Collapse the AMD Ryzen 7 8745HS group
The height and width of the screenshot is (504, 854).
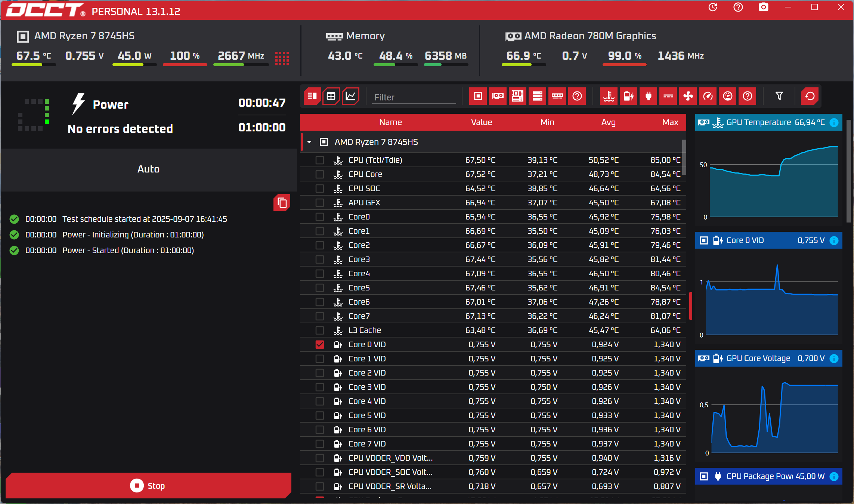309,142
